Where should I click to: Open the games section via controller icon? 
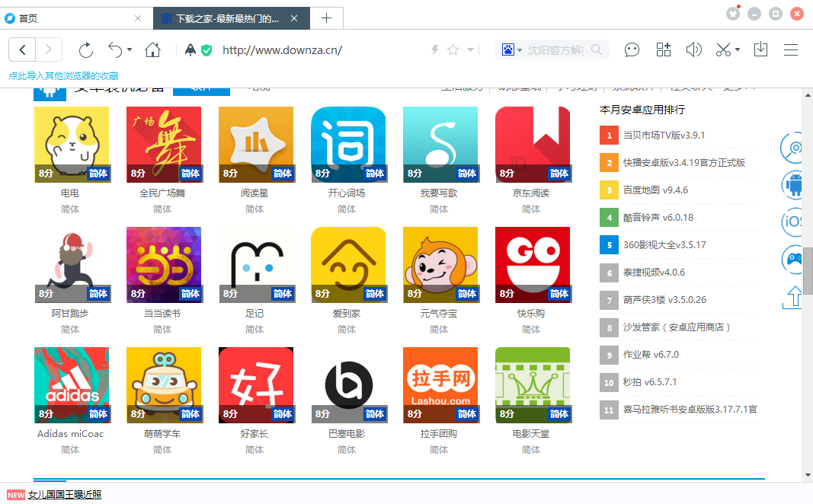coord(792,260)
